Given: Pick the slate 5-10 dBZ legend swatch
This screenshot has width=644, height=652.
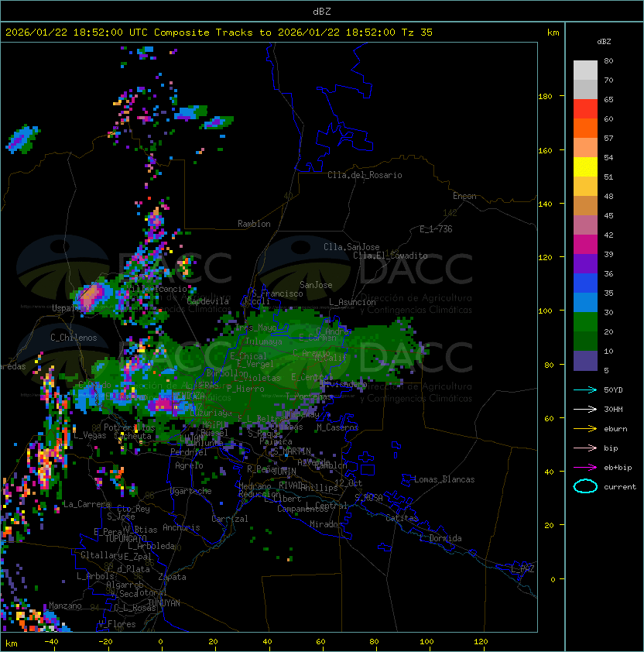Looking at the screenshot, I should (x=585, y=361).
